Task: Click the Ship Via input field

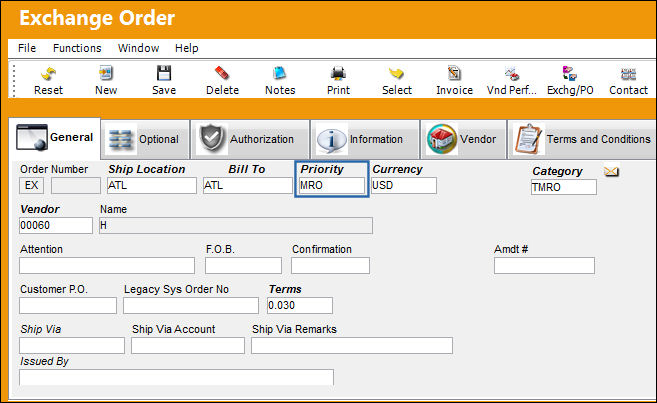Action: click(72, 346)
